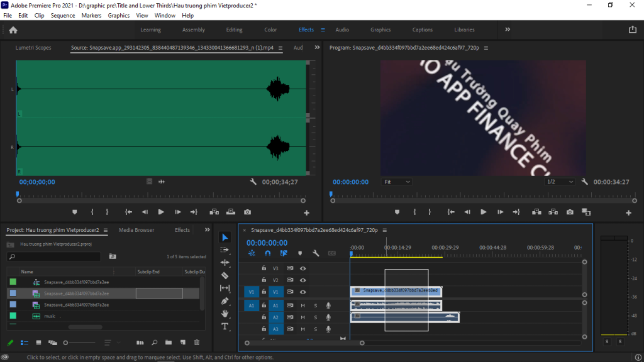Play the Program monitor
This screenshot has height=362, width=644.
[x=483, y=212]
